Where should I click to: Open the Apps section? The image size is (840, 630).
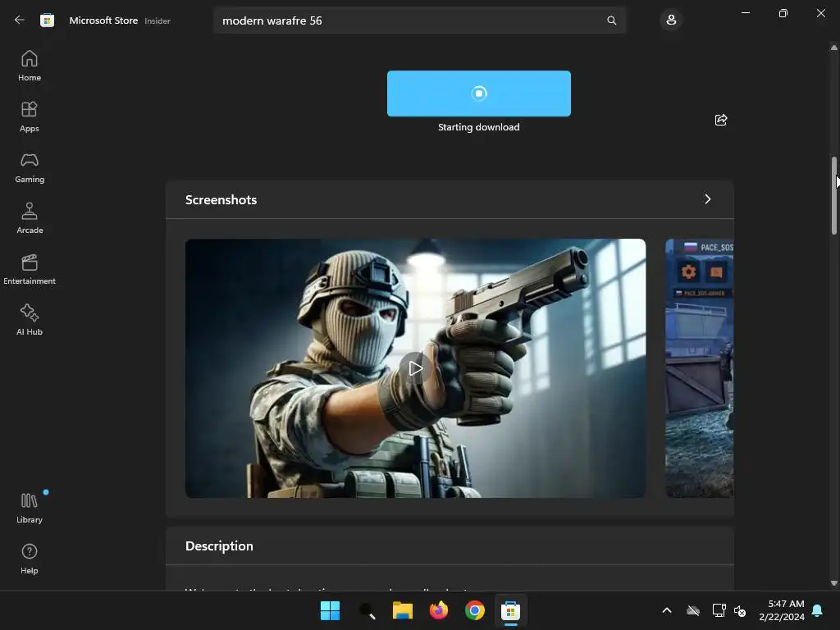[x=30, y=116]
